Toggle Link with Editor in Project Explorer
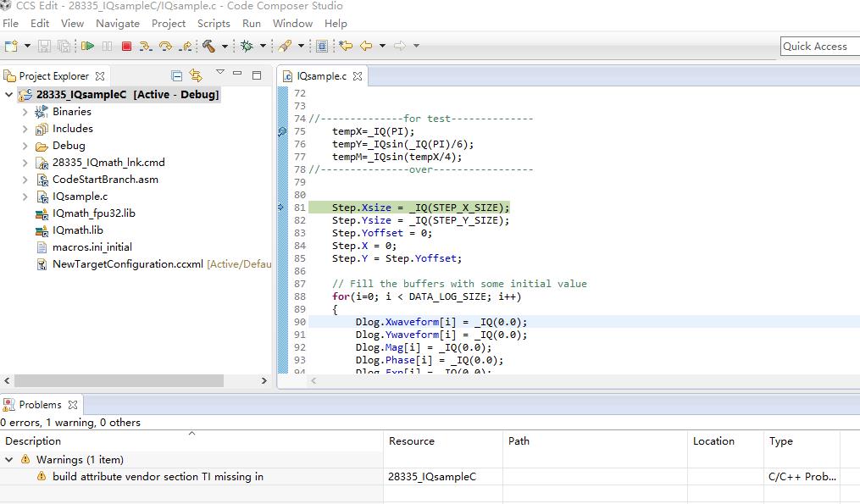Viewport: 860px width, 504px height. click(196, 75)
